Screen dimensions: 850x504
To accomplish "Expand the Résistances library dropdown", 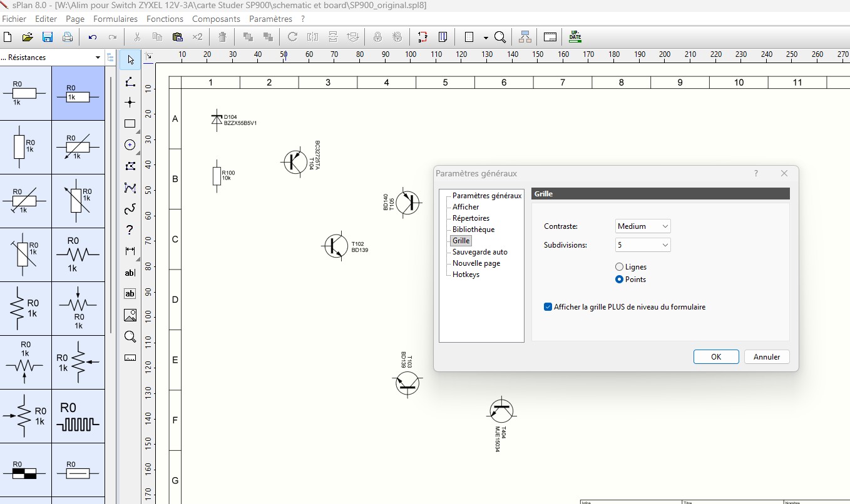I will 98,58.
